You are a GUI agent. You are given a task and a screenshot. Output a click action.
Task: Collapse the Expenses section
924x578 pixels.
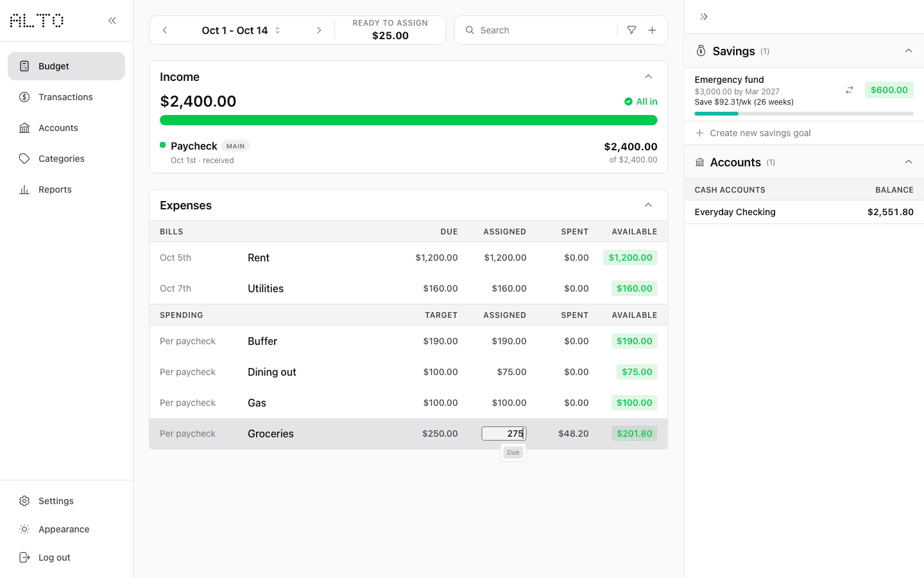pyautogui.click(x=648, y=205)
